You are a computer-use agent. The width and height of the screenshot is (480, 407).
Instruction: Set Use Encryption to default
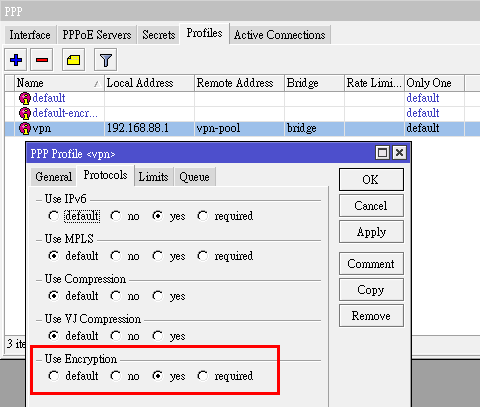point(53,376)
